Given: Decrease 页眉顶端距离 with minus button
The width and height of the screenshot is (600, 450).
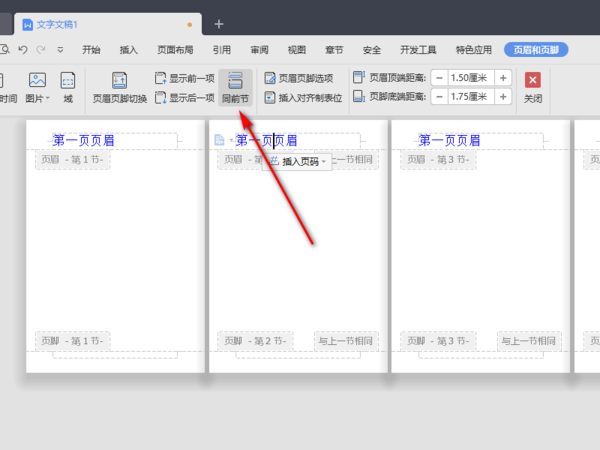Looking at the screenshot, I should pyautogui.click(x=440, y=78).
